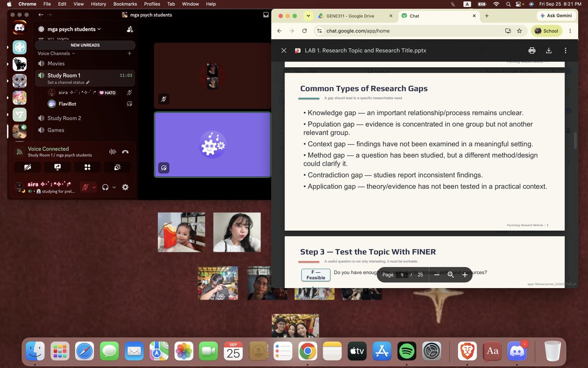Open microphone input options arrow

[94, 187]
